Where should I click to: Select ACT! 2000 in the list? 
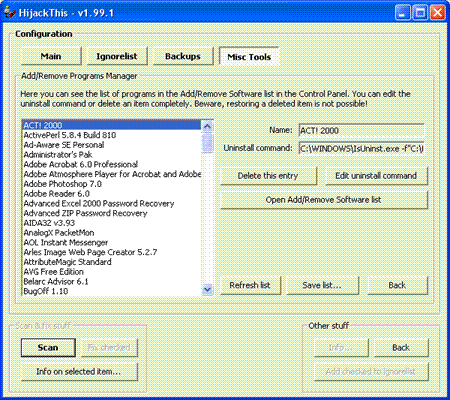tap(112, 125)
